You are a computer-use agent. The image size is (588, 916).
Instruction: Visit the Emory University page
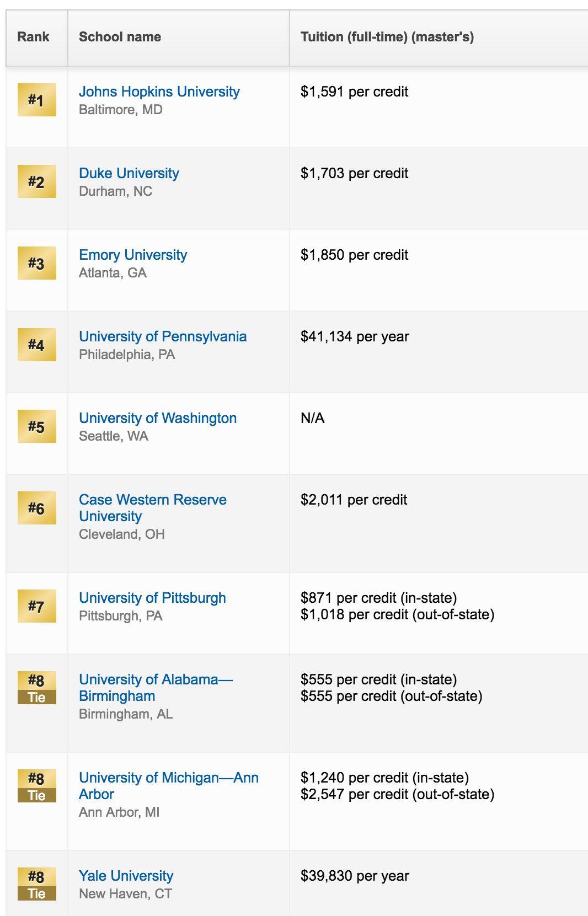(x=132, y=255)
